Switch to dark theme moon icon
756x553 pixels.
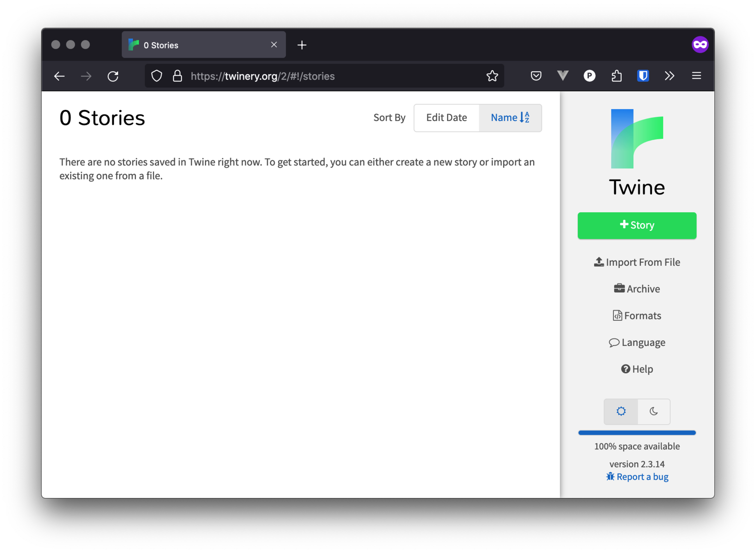pos(654,411)
